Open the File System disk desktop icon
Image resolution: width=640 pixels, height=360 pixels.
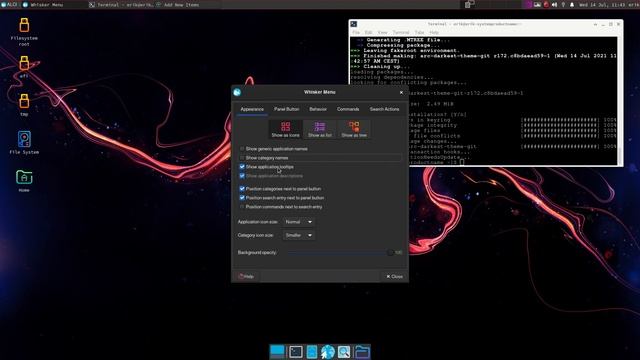[24, 142]
